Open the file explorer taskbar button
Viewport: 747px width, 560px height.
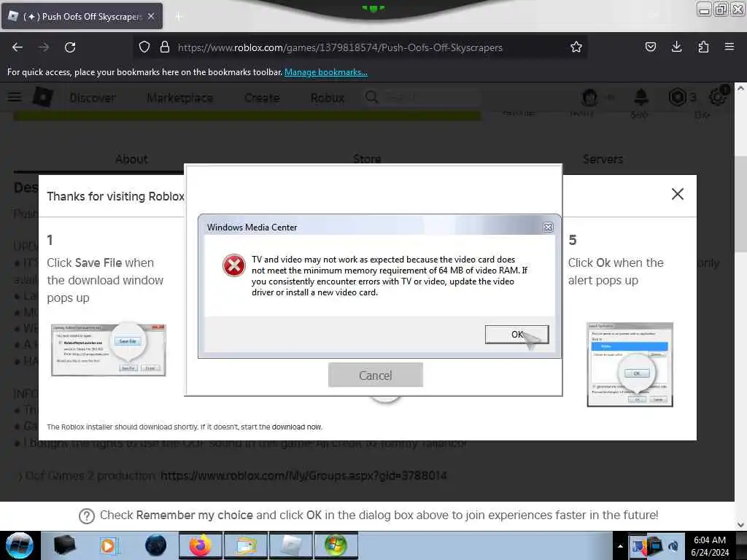[x=245, y=545]
